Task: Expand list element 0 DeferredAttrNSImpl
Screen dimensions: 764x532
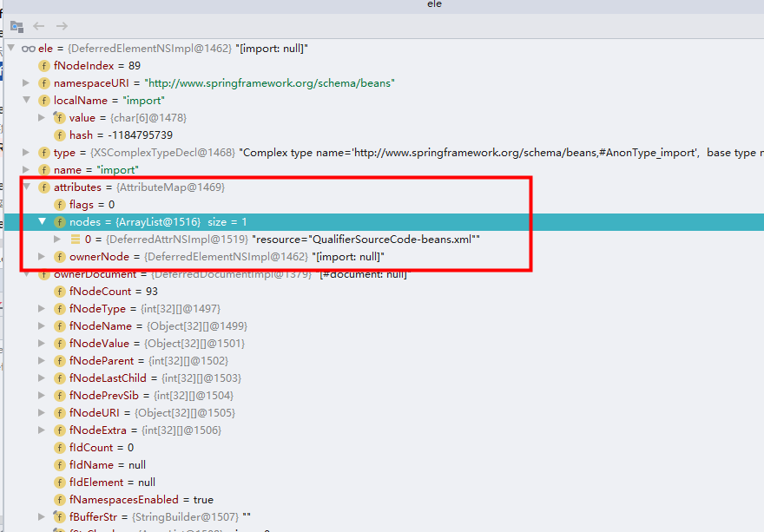Action: pos(58,240)
